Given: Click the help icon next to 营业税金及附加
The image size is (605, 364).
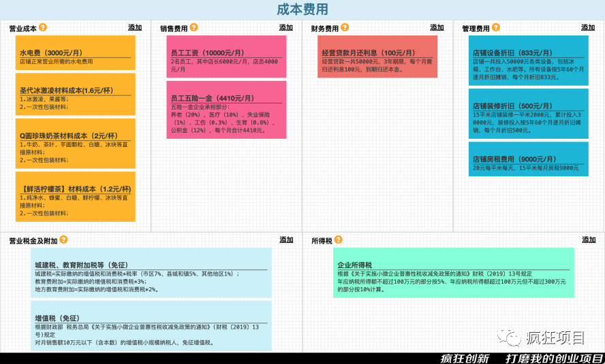Looking at the screenshot, I should point(63,240).
